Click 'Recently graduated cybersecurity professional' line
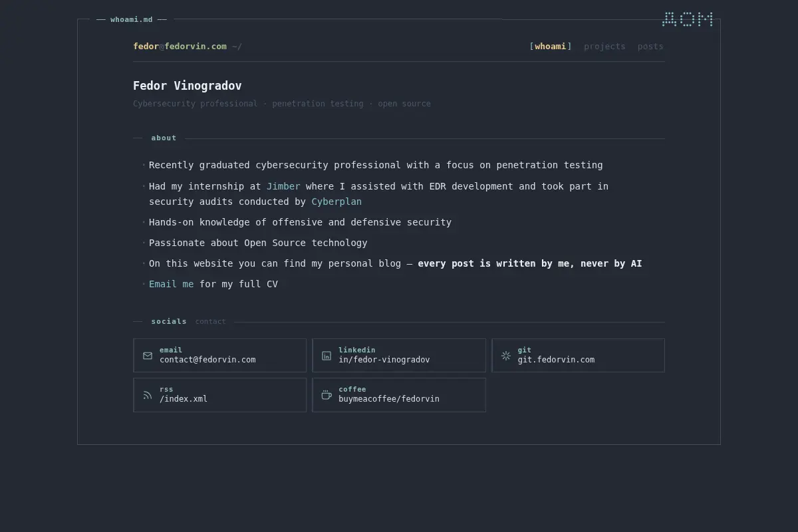This screenshot has height=532, width=798. [376, 165]
